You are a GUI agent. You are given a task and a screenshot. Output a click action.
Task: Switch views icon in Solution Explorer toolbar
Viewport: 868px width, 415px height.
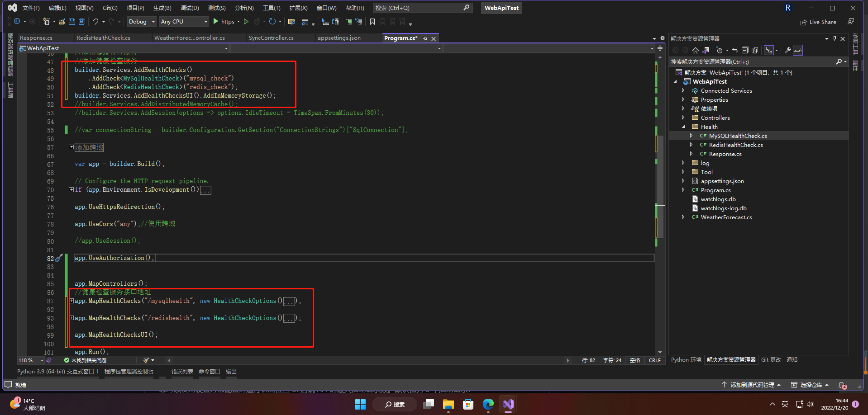(x=706, y=50)
